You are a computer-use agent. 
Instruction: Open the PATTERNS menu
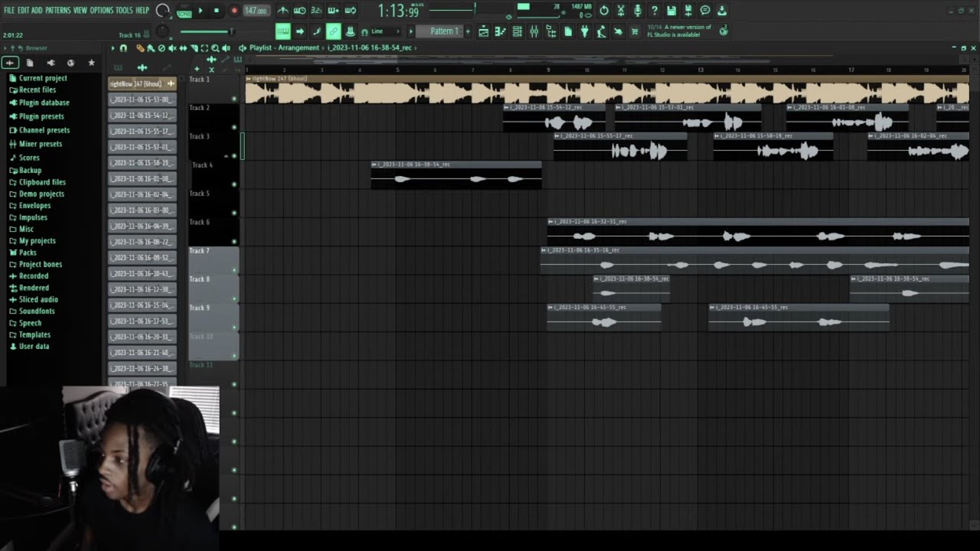(x=58, y=10)
